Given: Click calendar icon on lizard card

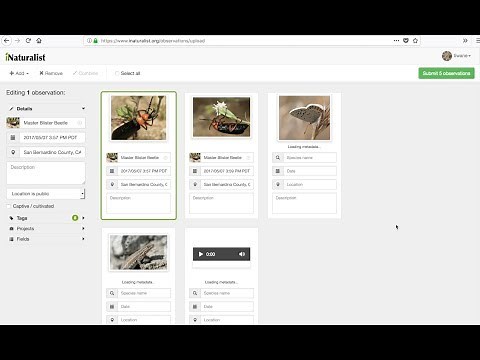Looking at the screenshot, I should [x=112, y=306].
